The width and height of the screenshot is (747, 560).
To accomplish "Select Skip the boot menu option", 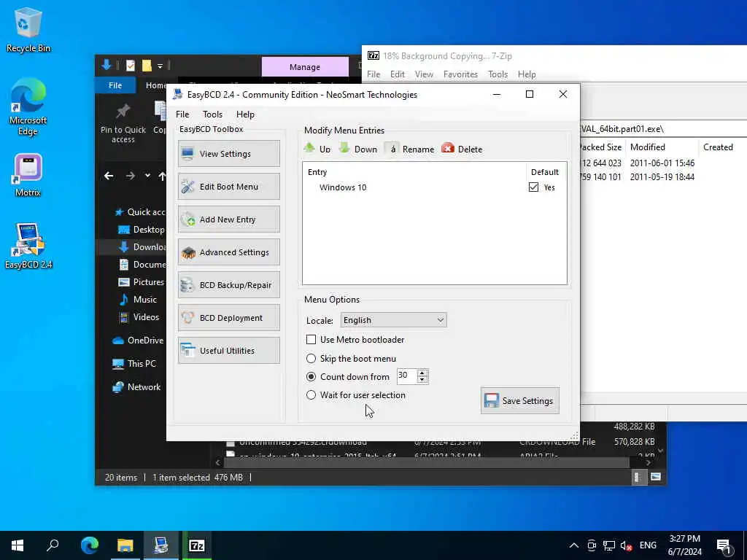I will tap(311, 359).
